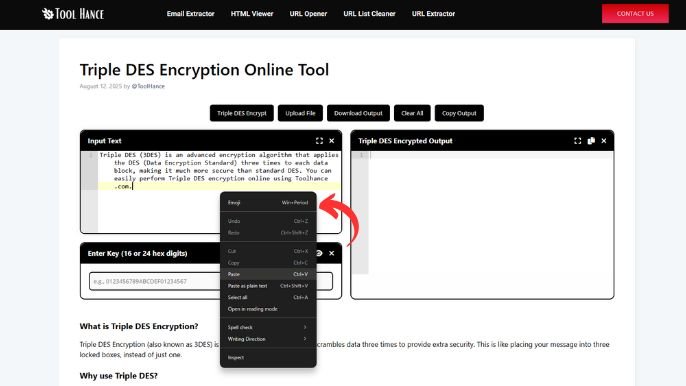This screenshot has width=686, height=386.
Task: Click the 'What is Triple DES Encryption?' heading
Action: click(139, 326)
